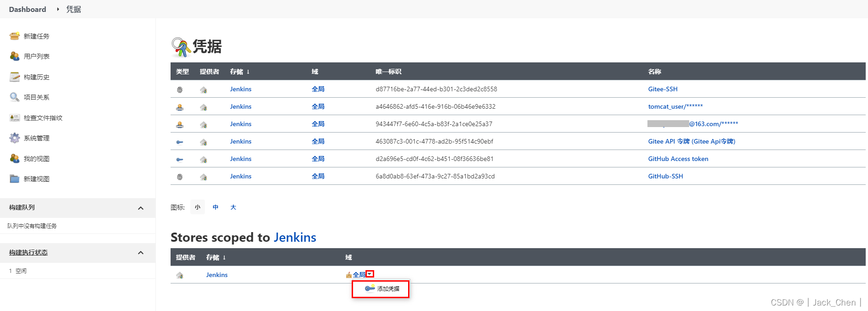This screenshot has height=311, width=868.
Task: Click the 项目关系 magnifier icon
Action: pyautogui.click(x=15, y=97)
